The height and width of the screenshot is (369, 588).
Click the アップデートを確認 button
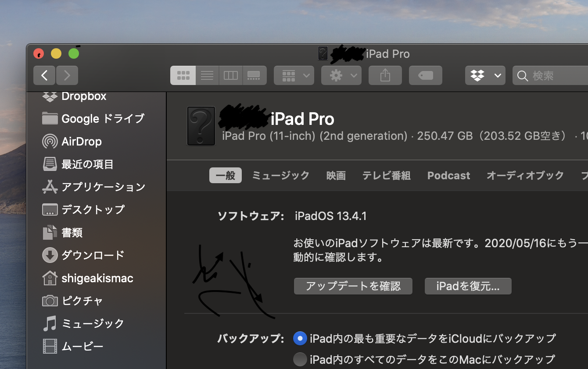pyautogui.click(x=353, y=286)
